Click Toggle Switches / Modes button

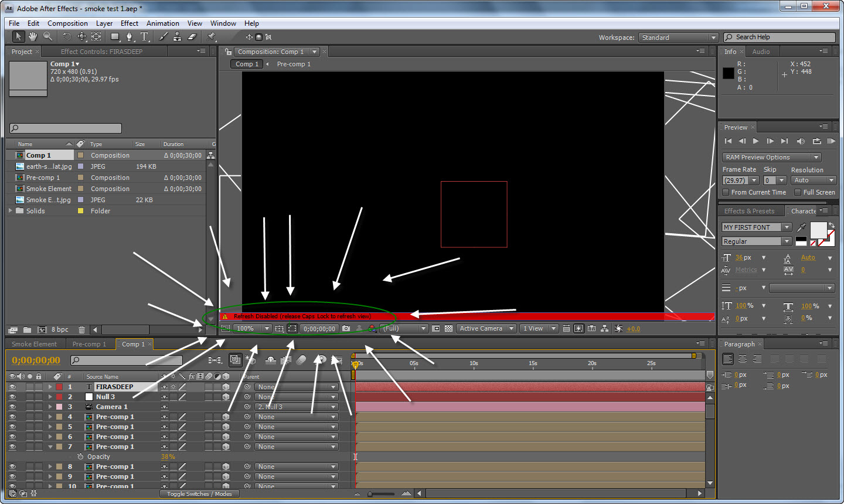coord(199,493)
